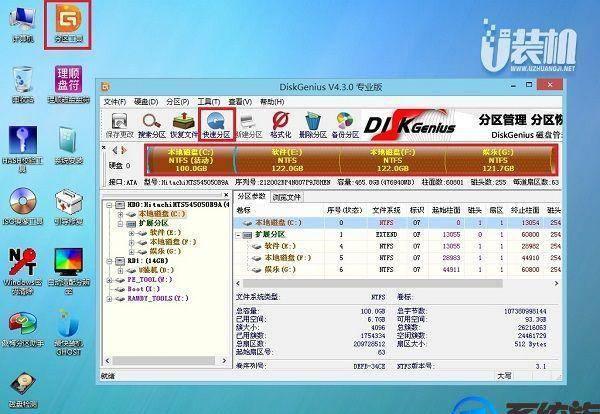The height and width of the screenshot is (414, 600).
Task: Click the previous disk left arrow
Action: [114, 150]
